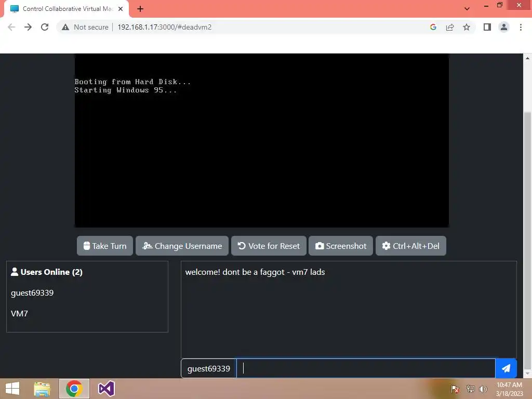This screenshot has width=532, height=399.
Task: Toggle the browser side panel
Action: tap(487, 27)
